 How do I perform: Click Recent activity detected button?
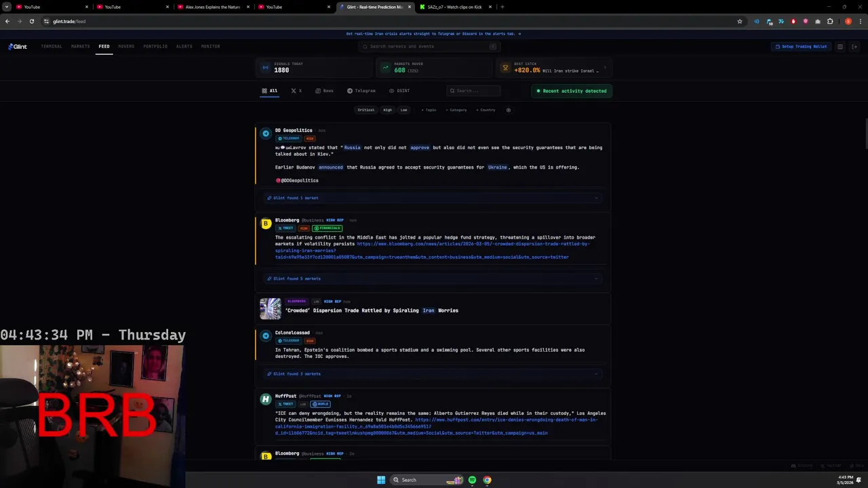[x=572, y=91]
